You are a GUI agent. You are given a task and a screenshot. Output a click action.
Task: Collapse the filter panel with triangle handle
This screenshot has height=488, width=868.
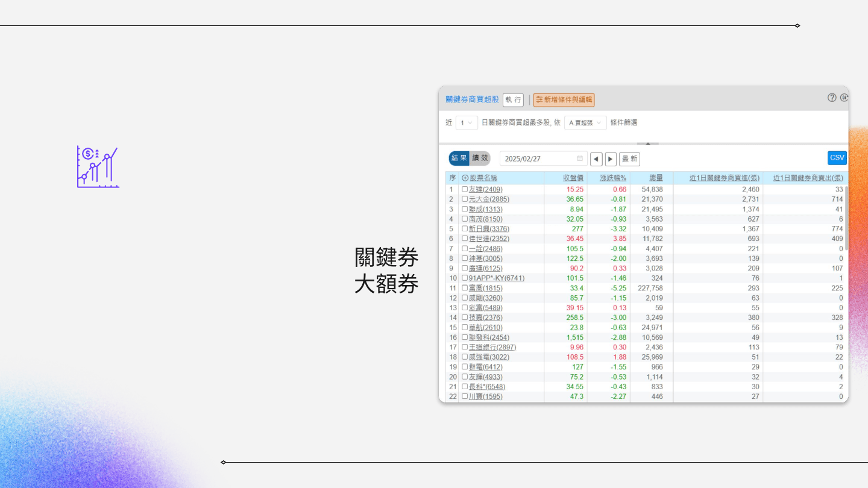pyautogui.click(x=647, y=144)
